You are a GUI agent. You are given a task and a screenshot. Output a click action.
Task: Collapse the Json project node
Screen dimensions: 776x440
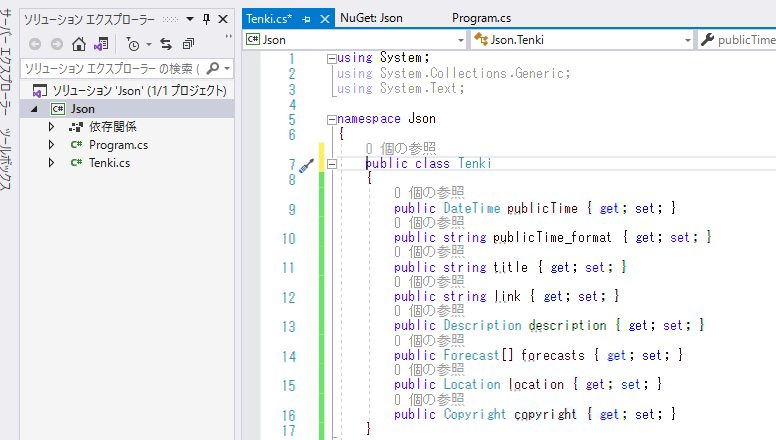pos(34,109)
